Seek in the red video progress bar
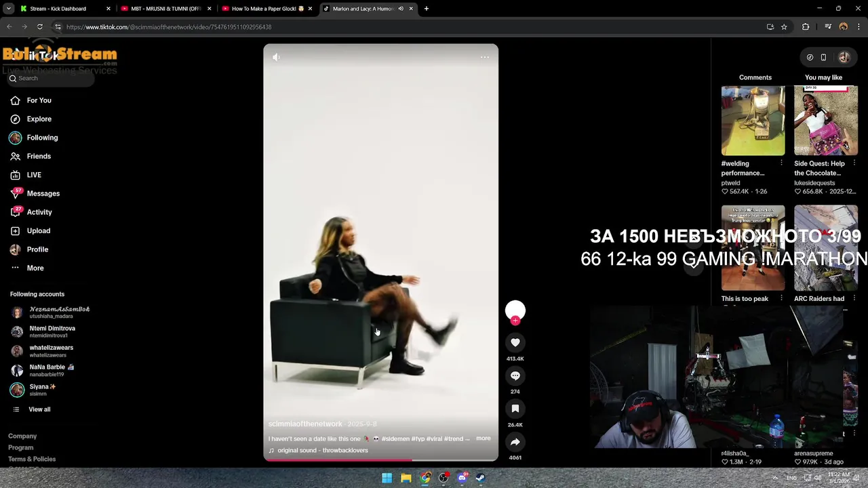The image size is (868, 488). coord(380,460)
